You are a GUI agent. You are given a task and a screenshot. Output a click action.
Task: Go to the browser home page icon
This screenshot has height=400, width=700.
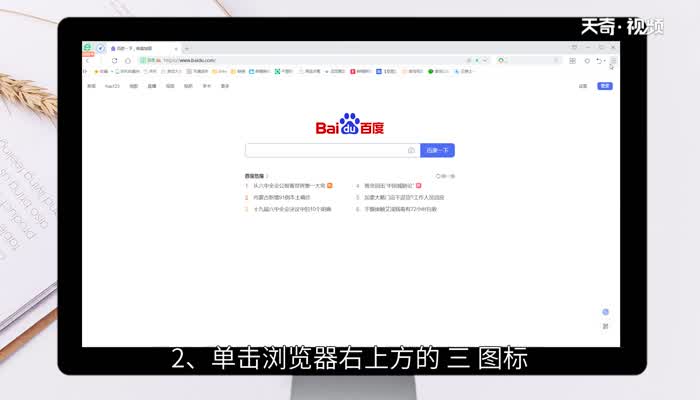click(128, 60)
